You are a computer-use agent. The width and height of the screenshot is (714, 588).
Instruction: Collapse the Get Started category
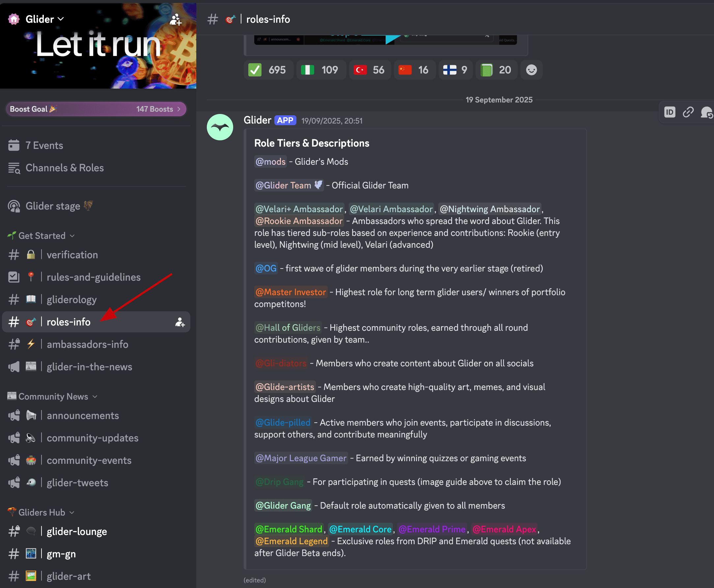point(41,236)
